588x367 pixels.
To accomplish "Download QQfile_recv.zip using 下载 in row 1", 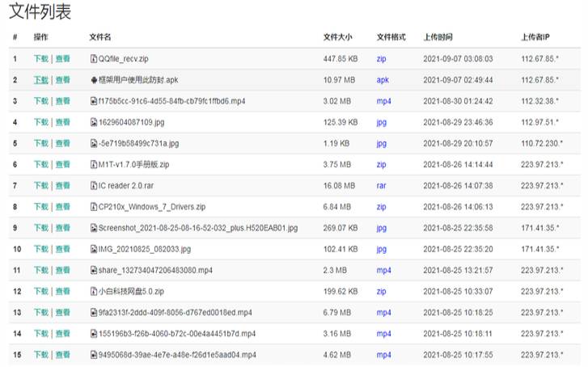I will point(41,58).
